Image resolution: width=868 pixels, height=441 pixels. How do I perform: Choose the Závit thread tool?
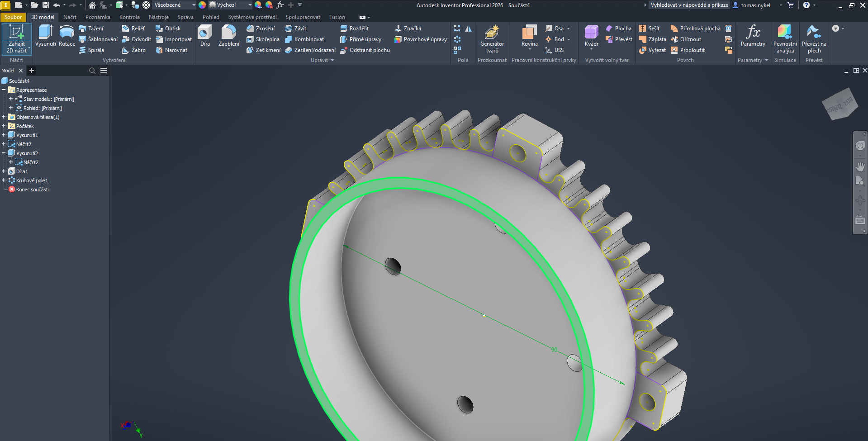tap(296, 28)
